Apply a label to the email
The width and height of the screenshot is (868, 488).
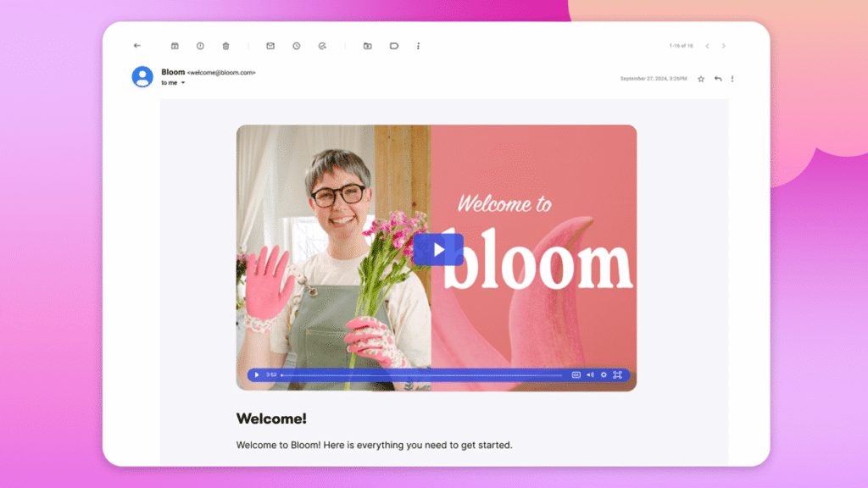pyautogui.click(x=394, y=46)
